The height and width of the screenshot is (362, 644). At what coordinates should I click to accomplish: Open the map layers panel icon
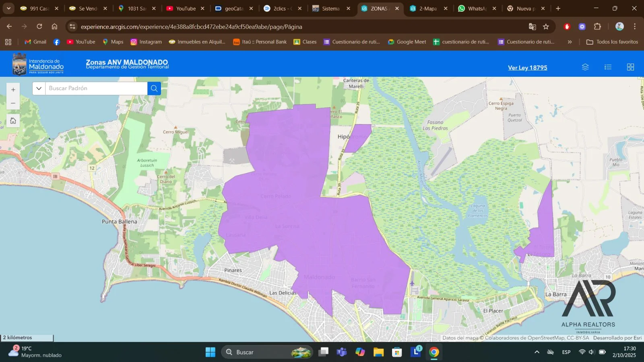tap(585, 67)
